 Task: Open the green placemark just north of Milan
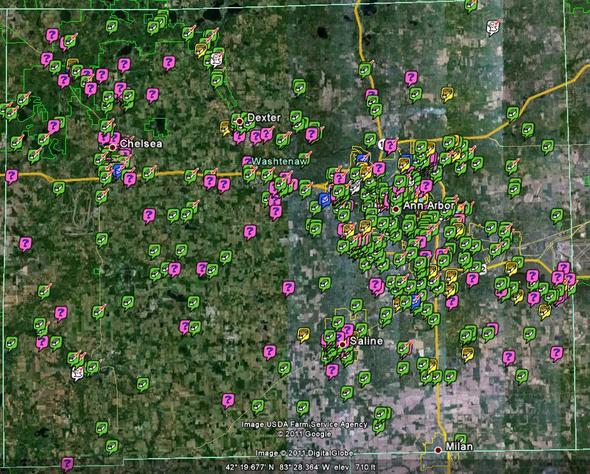[x=461, y=440]
